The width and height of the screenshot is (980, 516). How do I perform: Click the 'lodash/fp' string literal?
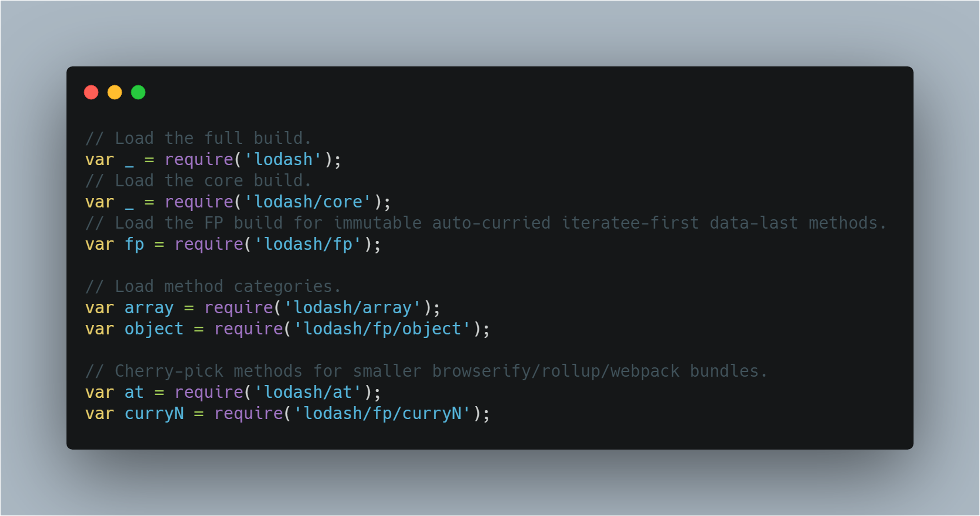coord(308,244)
